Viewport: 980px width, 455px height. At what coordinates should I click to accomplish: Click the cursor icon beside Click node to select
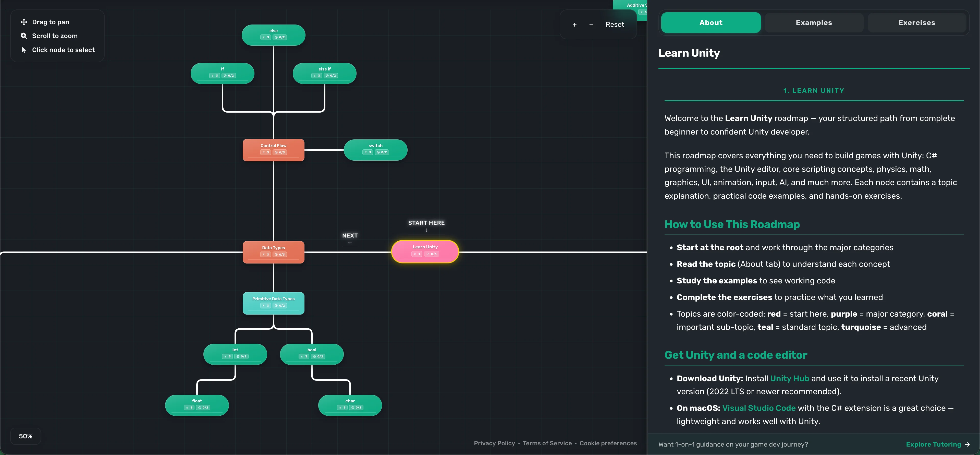[x=23, y=50]
